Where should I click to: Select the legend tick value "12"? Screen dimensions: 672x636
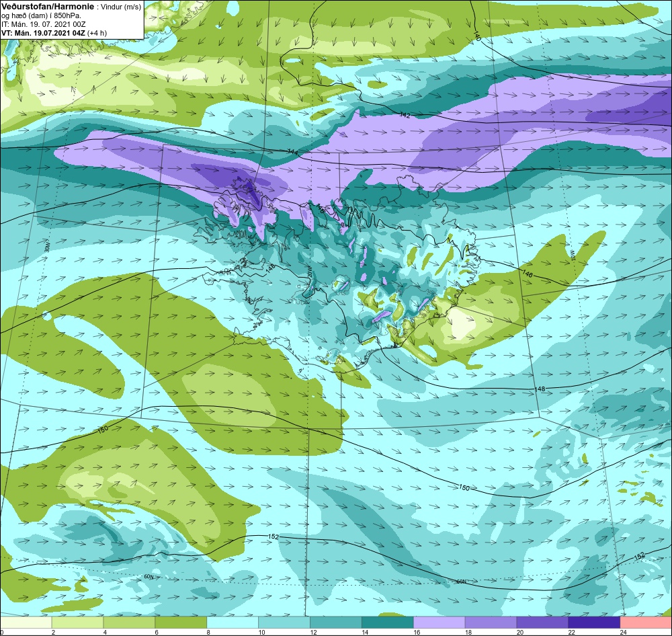(313, 632)
